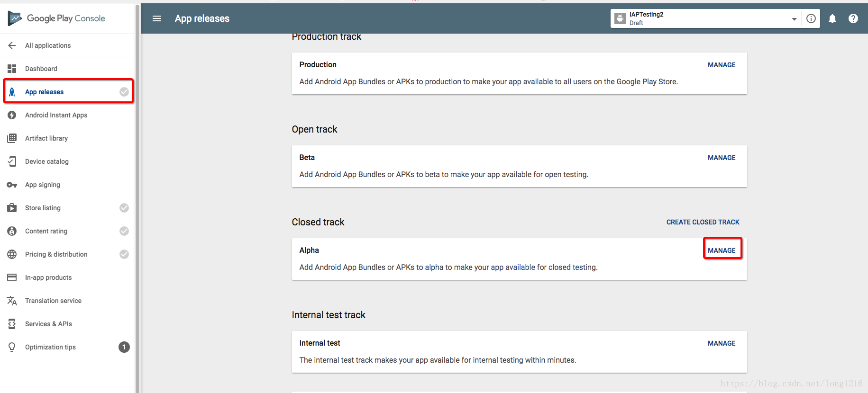Open Android Instant Apps section

(x=56, y=115)
